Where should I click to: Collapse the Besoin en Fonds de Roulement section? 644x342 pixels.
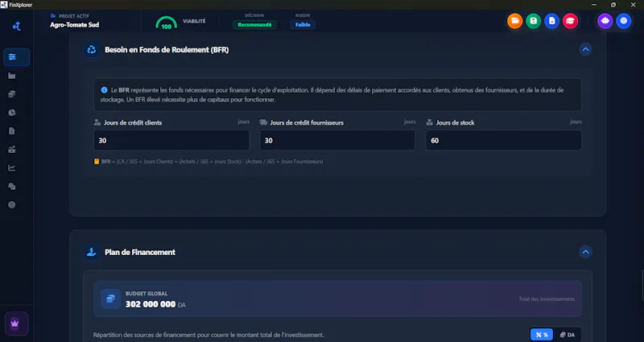pyautogui.click(x=586, y=50)
